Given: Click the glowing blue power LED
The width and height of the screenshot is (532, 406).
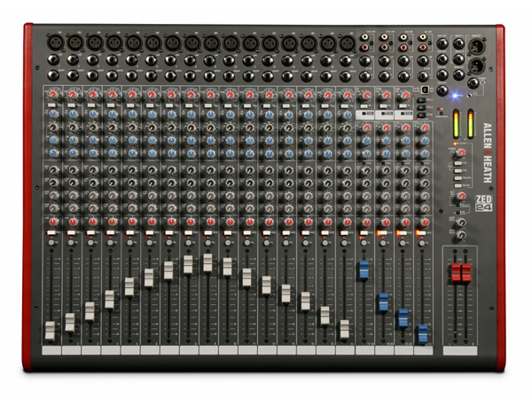Looking at the screenshot, I should tap(455, 96).
